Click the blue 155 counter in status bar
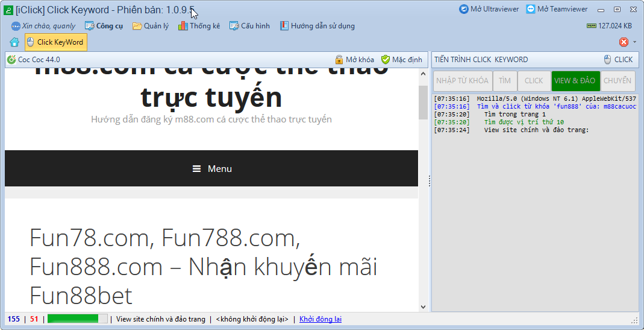The height and width of the screenshot is (330, 644). pyautogui.click(x=13, y=319)
